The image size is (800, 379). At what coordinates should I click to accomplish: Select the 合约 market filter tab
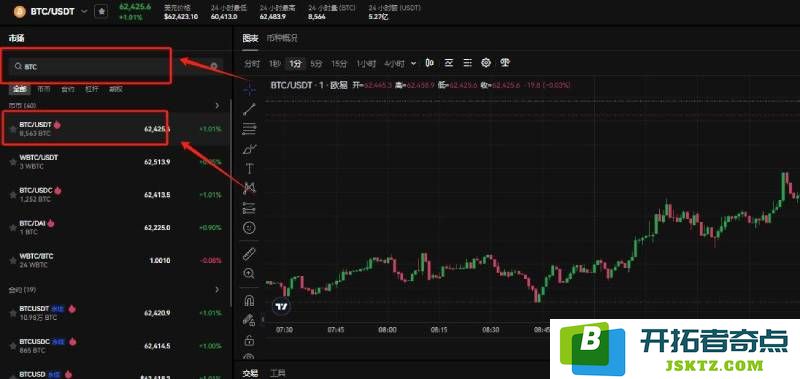[68, 89]
